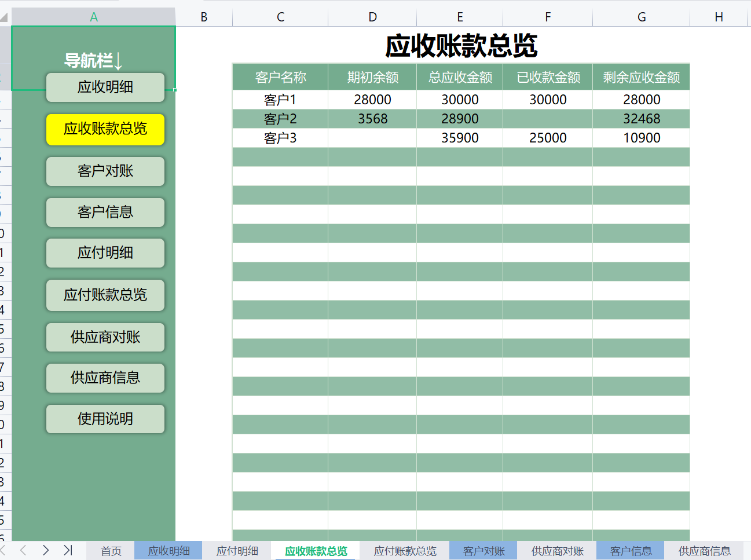Screen dimensions: 751x560
Task: Open the 使用说明 instructions button
Action: [105, 419]
